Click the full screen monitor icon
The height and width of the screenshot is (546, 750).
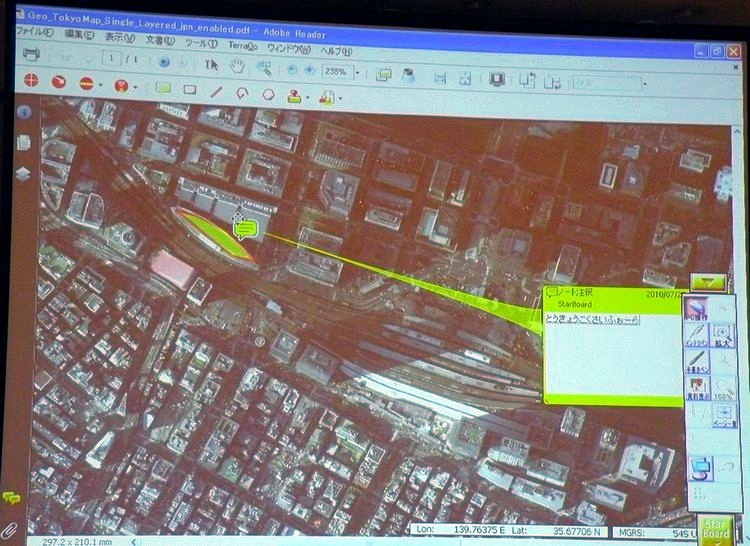[x=497, y=79]
